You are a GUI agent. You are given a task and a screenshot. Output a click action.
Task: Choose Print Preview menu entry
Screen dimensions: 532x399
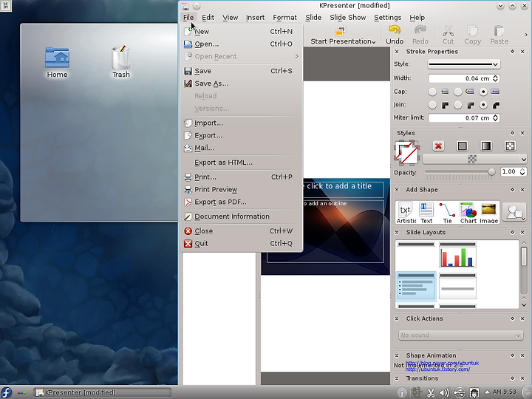pyautogui.click(x=241, y=190)
